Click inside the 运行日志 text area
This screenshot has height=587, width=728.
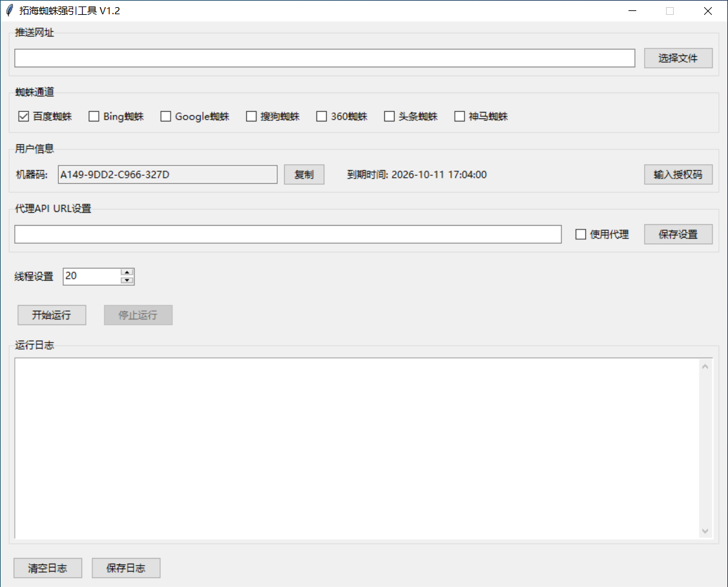pos(357,449)
